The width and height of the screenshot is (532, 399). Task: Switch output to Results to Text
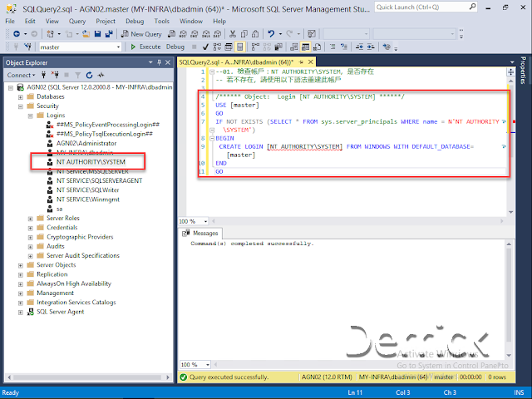(x=294, y=47)
